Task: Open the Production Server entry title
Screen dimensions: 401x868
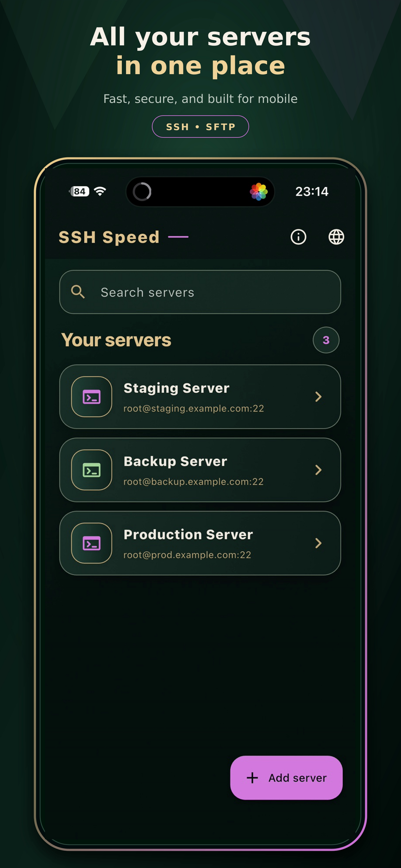Action: pyautogui.click(x=188, y=534)
